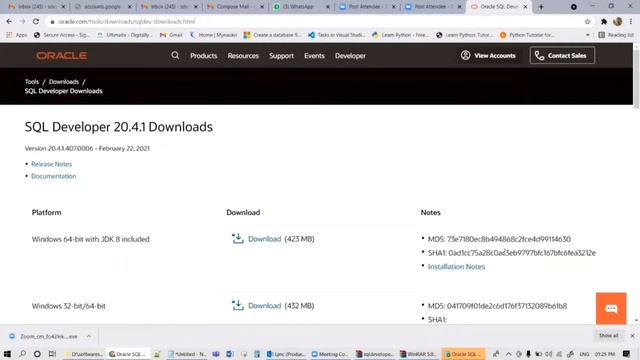Switch to the accounts.google tab

102,7
